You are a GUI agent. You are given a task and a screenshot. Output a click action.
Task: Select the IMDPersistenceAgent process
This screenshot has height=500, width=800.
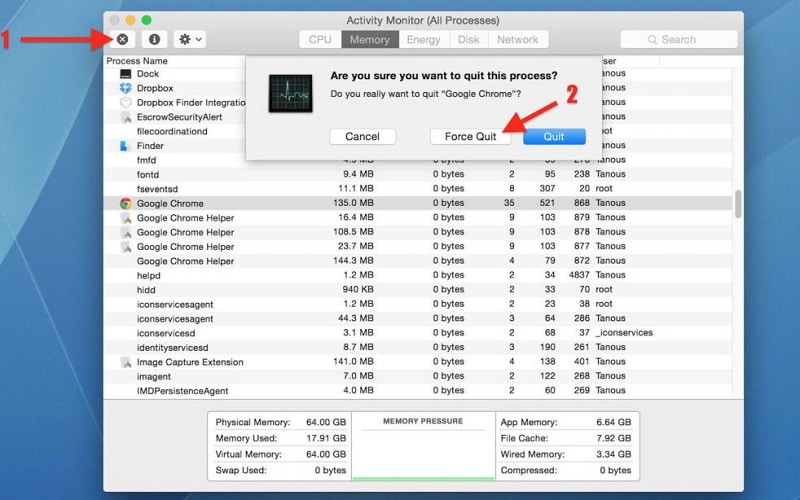click(x=418, y=390)
